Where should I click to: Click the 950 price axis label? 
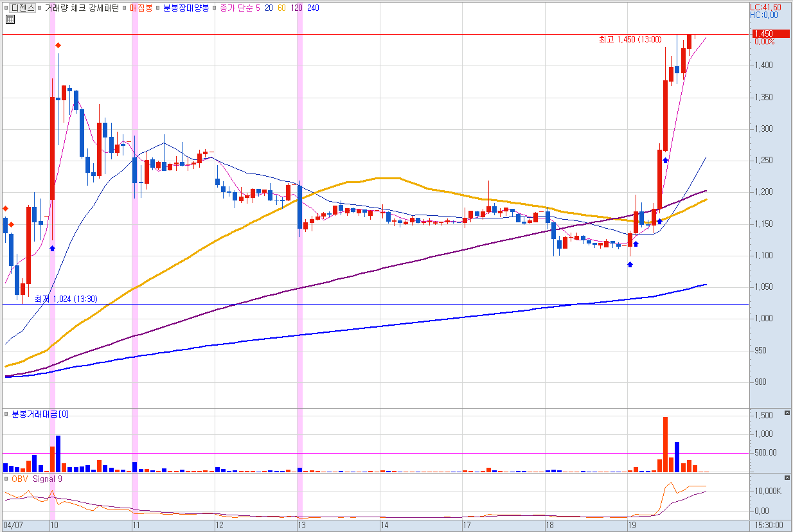(760, 351)
